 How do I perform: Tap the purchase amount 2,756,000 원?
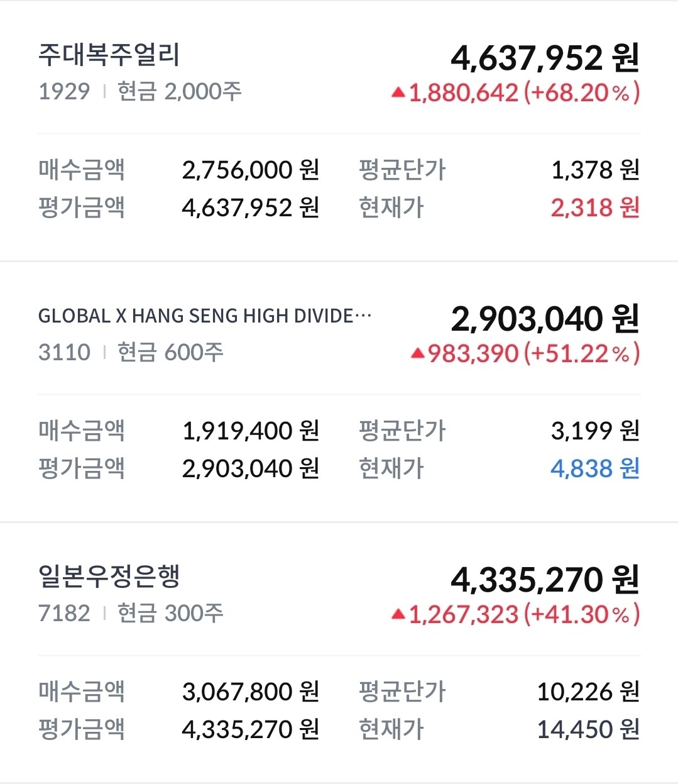[x=250, y=170]
